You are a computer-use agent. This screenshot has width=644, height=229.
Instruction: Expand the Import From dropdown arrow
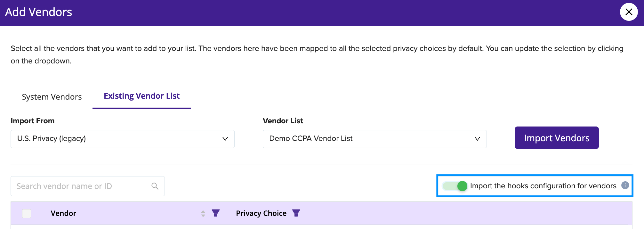click(x=225, y=139)
